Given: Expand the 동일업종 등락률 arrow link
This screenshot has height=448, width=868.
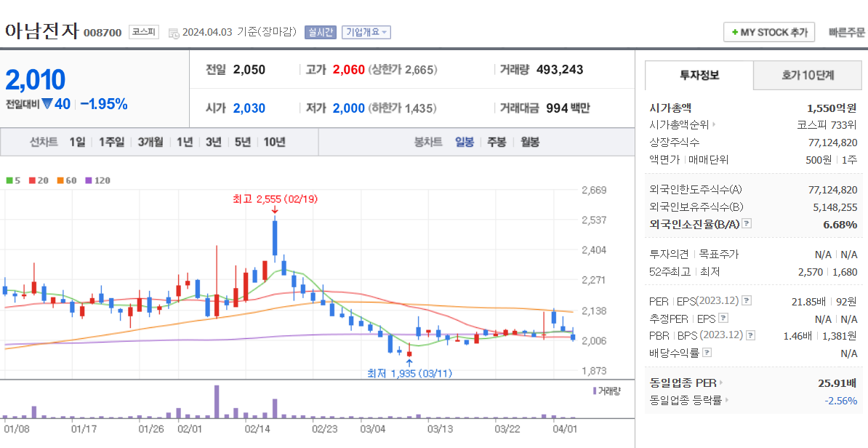Looking at the screenshot, I should tap(727, 400).
